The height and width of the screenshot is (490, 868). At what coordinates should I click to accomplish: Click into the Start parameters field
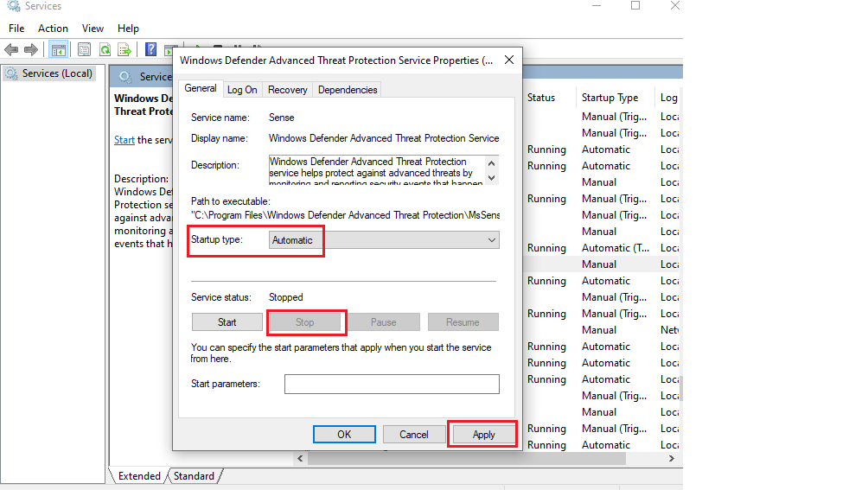point(392,384)
